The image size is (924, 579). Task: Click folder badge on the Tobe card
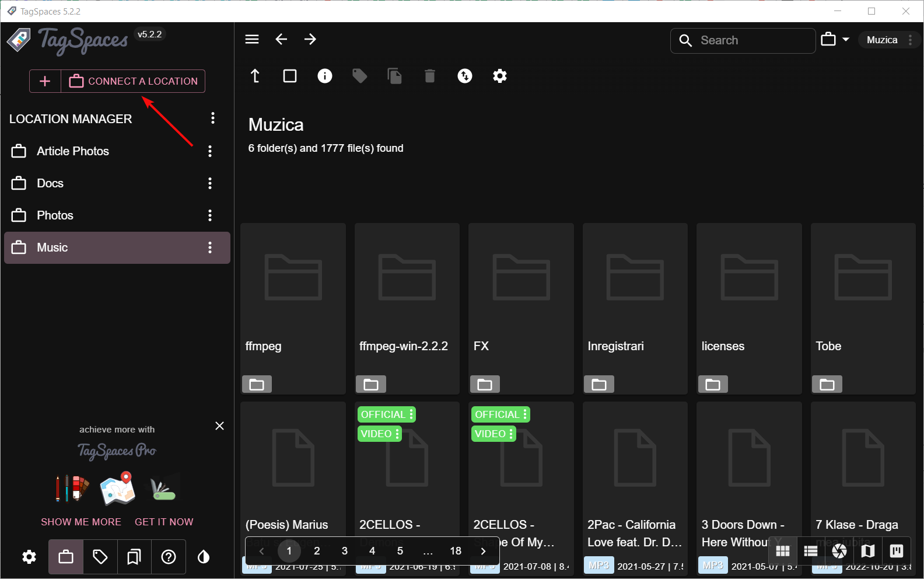[x=827, y=384]
